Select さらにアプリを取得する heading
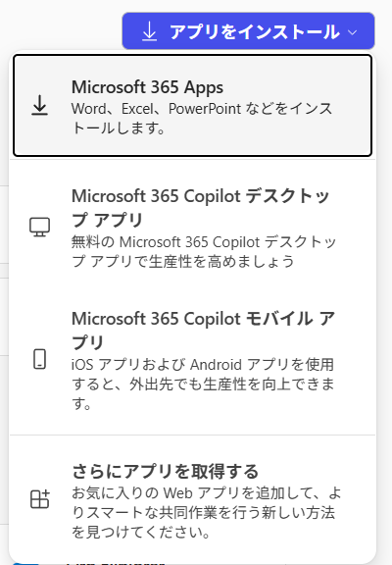392x565 pixels. tap(165, 471)
